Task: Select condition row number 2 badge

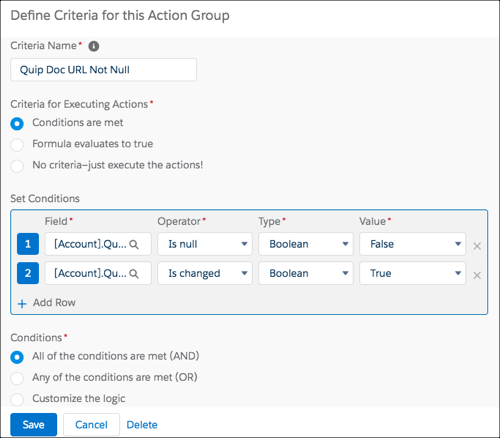Action: pyautogui.click(x=28, y=273)
